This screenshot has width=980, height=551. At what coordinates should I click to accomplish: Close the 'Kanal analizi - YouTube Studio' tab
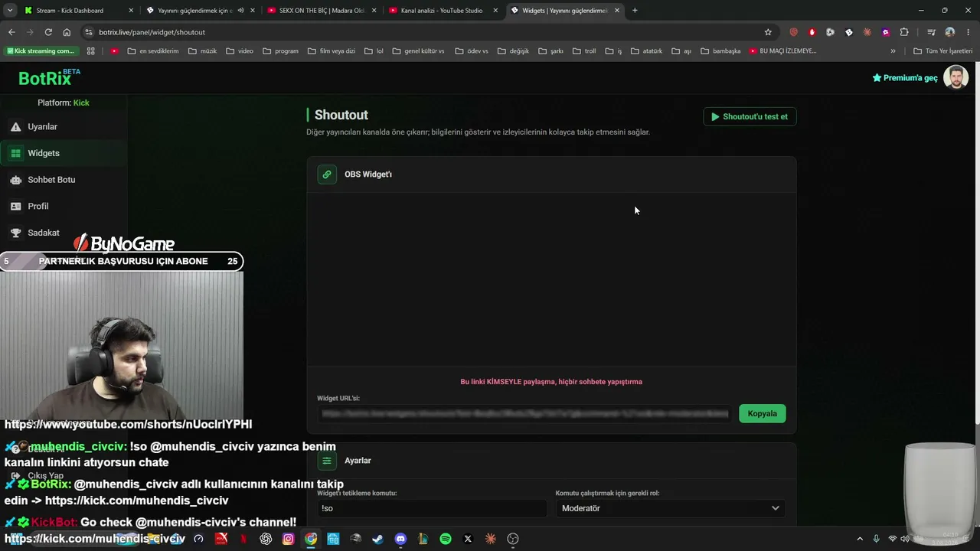coord(495,11)
